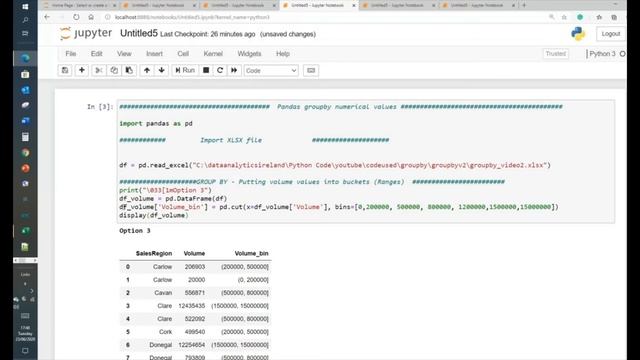This screenshot has width=640, height=360.
Task: View site information icon beside the URL
Action: pyautogui.click(x=107, y=17)
